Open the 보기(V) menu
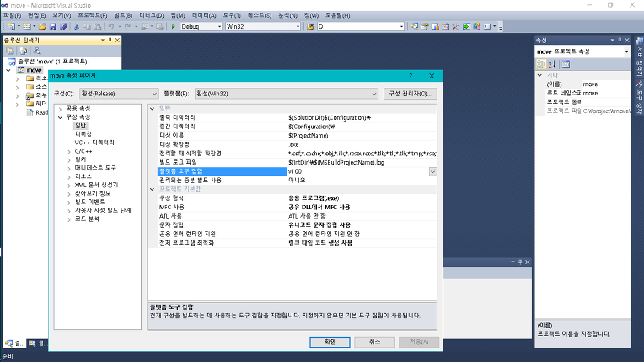 pos(62,15)
